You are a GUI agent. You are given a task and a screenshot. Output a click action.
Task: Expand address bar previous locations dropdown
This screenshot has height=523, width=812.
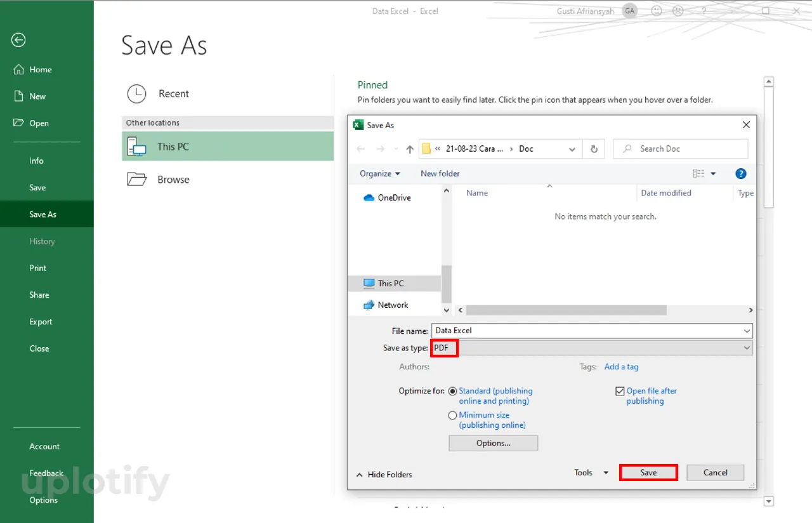[x=572, y=149]
